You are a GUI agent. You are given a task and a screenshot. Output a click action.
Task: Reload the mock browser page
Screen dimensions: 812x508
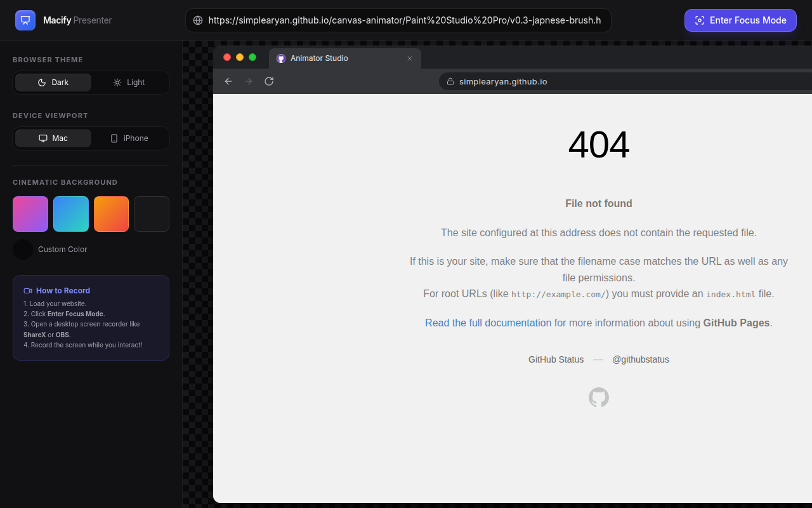(x=269, y=81)
